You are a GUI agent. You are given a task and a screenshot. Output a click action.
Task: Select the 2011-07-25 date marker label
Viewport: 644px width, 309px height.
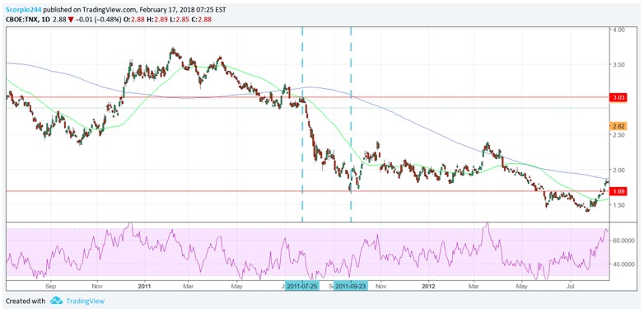click(302, 286)
